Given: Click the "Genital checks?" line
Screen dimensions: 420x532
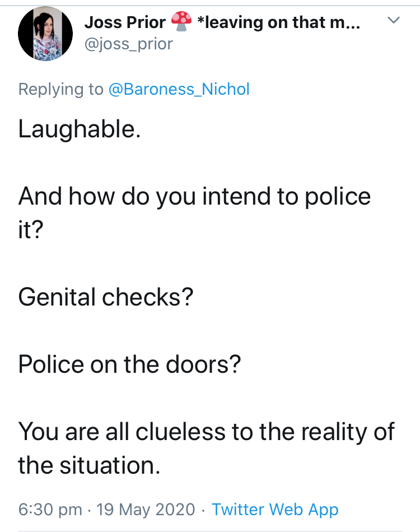Looking at the screenshot, I should pos(106,297).
